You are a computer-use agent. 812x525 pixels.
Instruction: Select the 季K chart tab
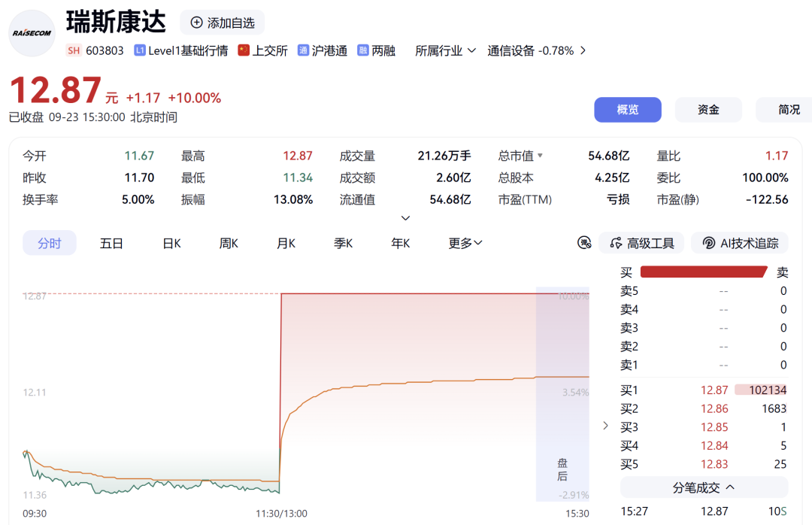coord(344,243)
